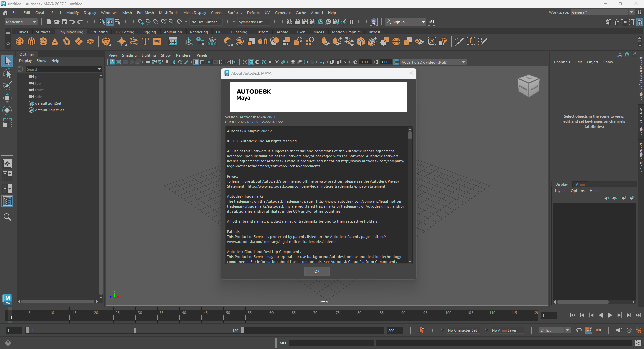This screenshot has height=349, width=644.
Task: Click the SVG tool shelf icon
Action: tap(157, 41)
